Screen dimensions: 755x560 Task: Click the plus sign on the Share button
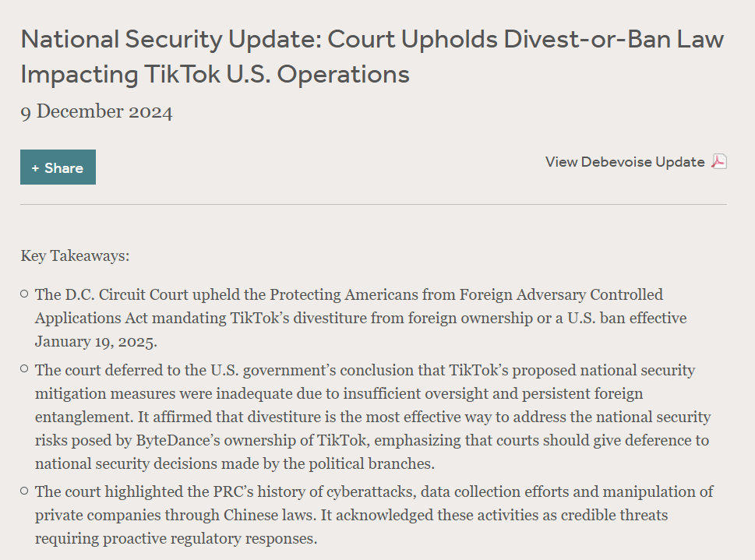(x=35, y=168)
